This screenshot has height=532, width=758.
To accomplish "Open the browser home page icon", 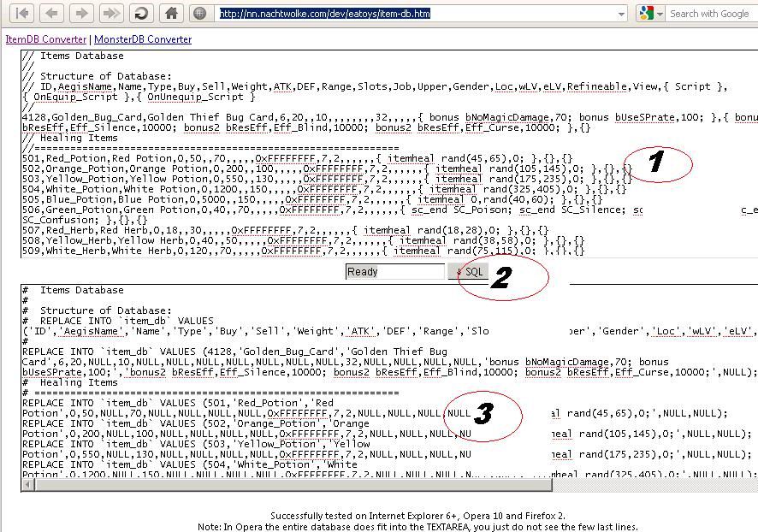I will (x=171, y=13).
